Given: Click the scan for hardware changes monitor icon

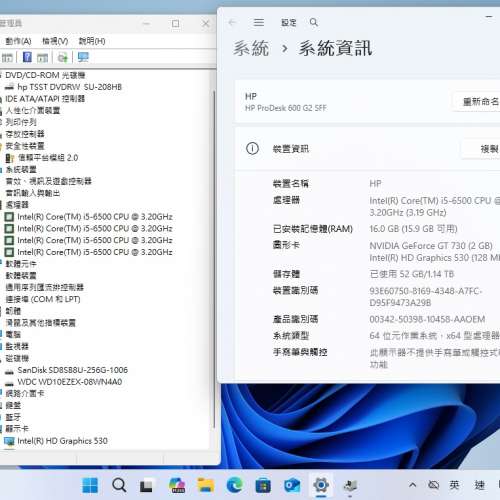Looking at the screenshot, I should (x=83, y=57).
